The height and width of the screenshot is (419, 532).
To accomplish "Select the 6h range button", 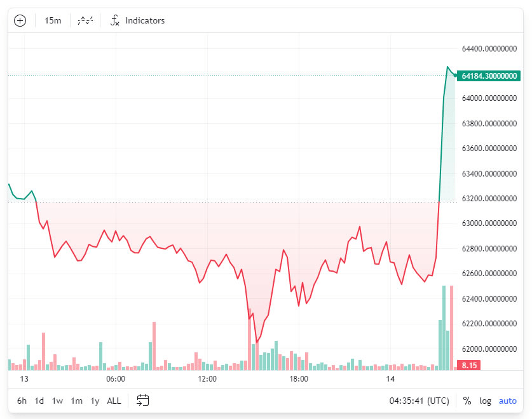I will [21, 401].
